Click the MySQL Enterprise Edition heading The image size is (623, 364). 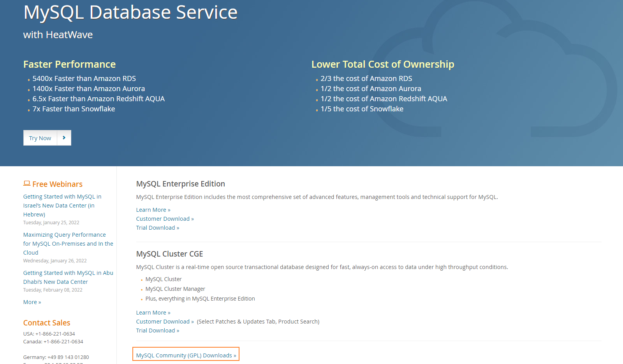(181, 184)
